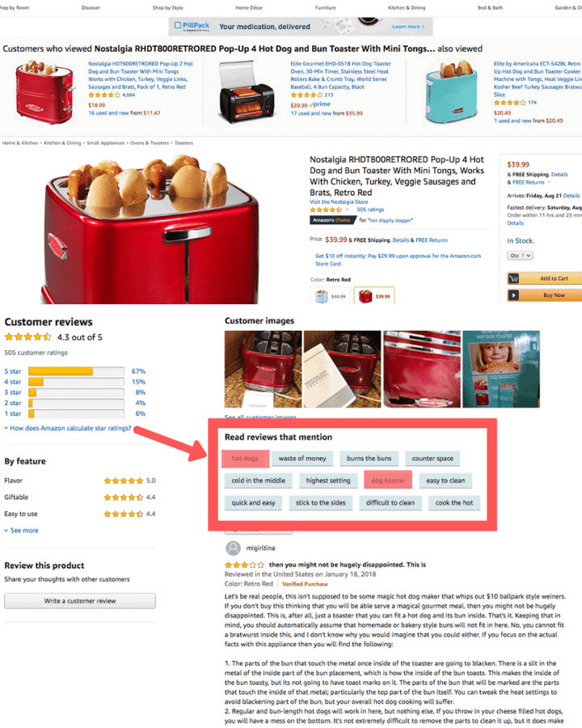Select the teal color swatch priced $44.99
This screenshot has width=582, height=728.
tap(331, 296)
